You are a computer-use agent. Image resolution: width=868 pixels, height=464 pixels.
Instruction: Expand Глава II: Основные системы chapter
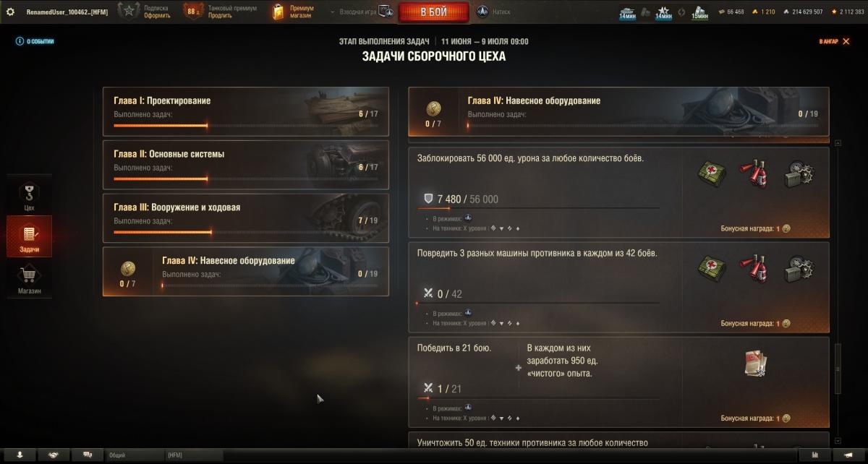[x=246, y=164]
